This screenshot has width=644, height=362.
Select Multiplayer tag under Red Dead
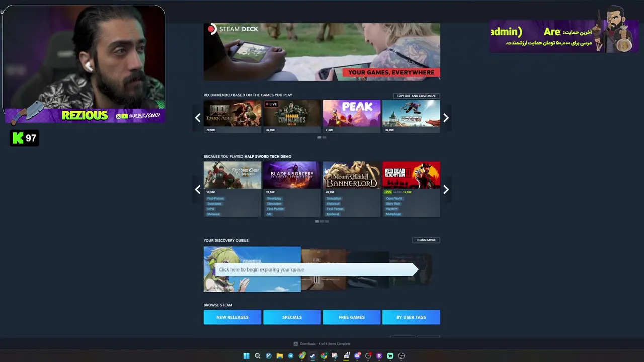tap(393, 214)
